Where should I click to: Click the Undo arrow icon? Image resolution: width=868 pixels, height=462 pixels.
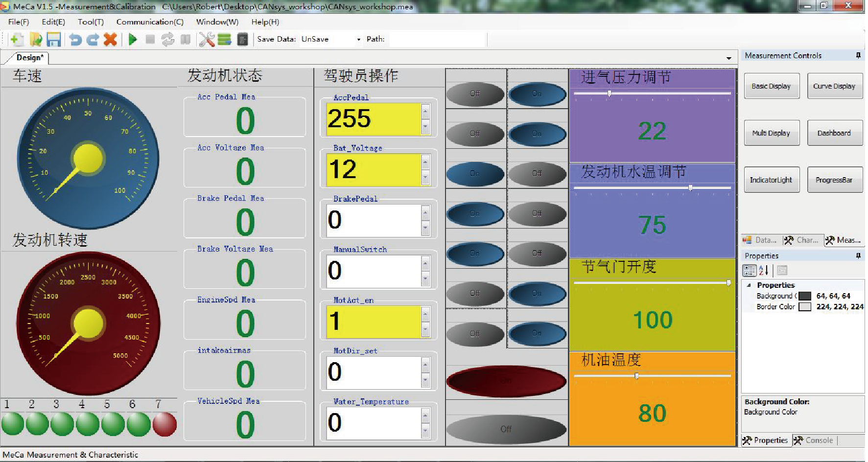click(75, 40)
